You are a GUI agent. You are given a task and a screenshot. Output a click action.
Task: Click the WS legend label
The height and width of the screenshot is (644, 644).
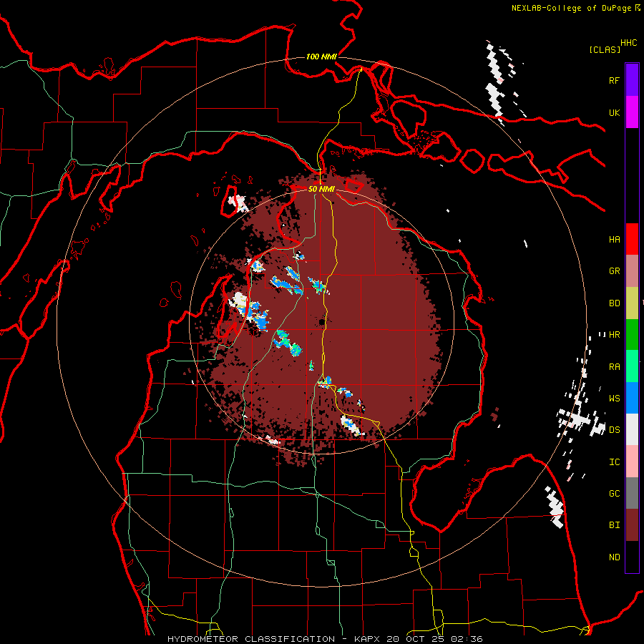(615, 398)
